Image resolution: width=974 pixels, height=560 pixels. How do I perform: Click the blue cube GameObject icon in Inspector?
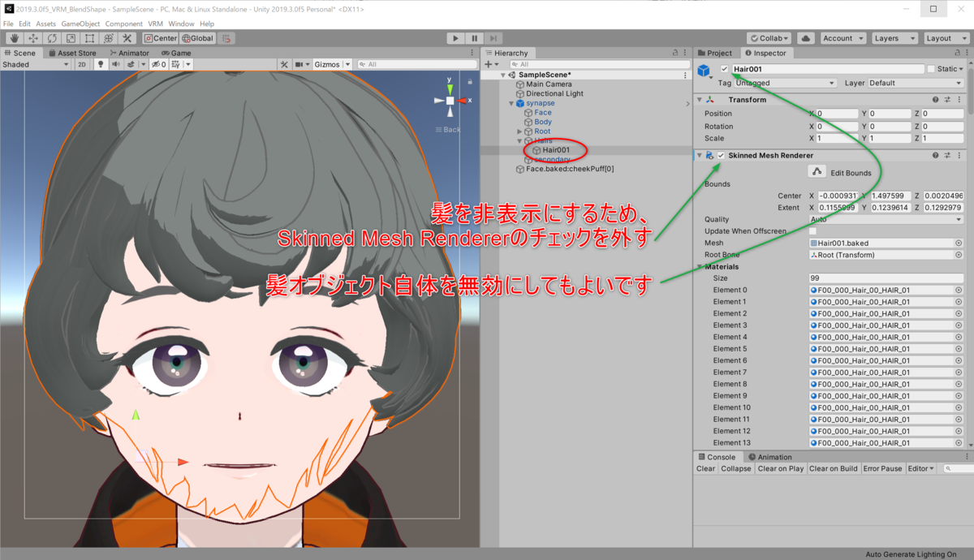tap(705, 70)
